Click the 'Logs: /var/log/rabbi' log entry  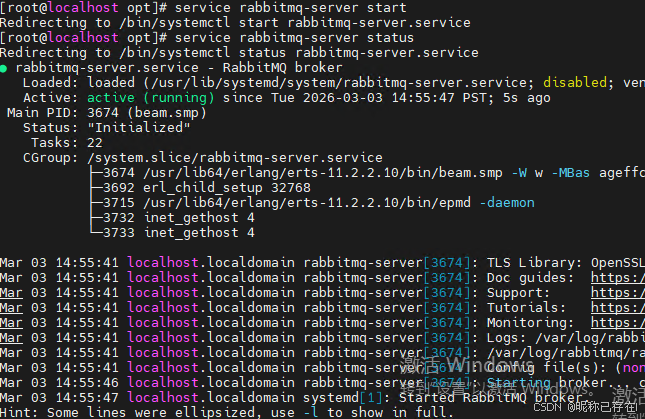pyautogui.click(x=566, y=338)
